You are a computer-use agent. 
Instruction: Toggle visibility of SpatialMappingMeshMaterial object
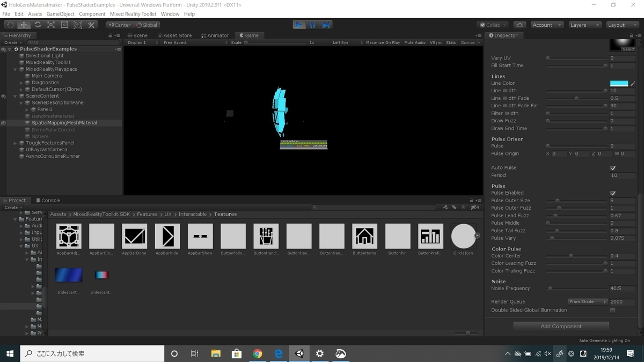tap(3, 123)
